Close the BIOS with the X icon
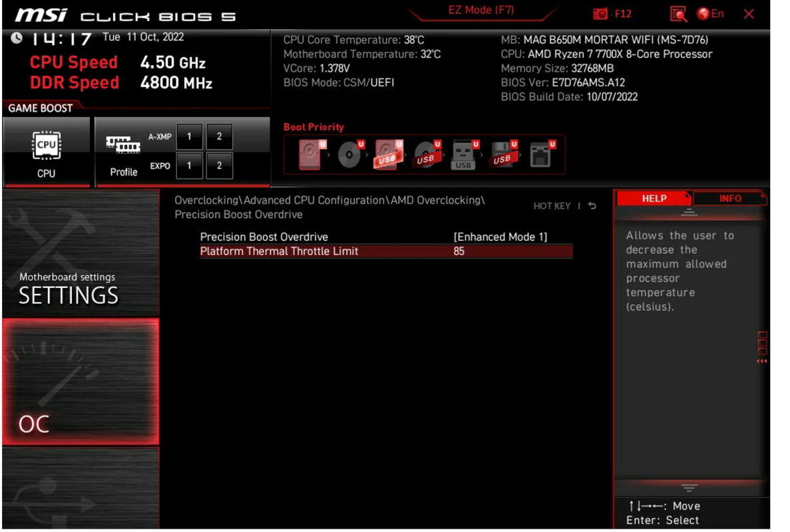Screen dimensions: 790x532 click(x=749, y=13)
